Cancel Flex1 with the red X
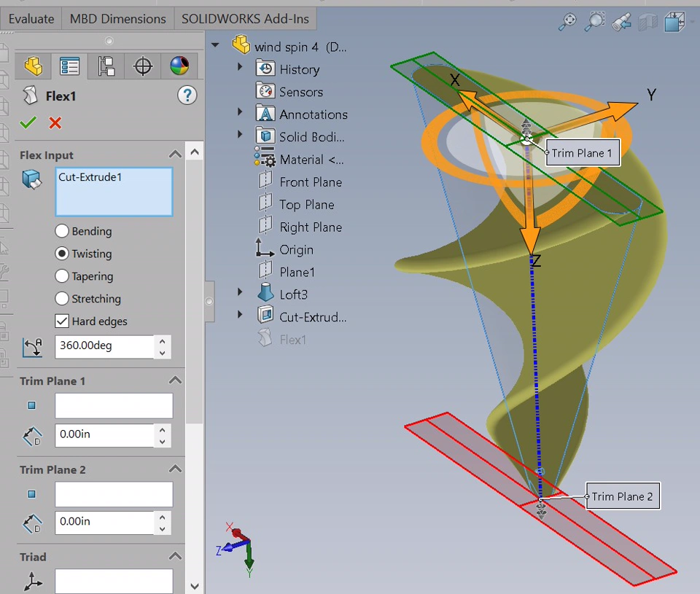 [55, 122]
